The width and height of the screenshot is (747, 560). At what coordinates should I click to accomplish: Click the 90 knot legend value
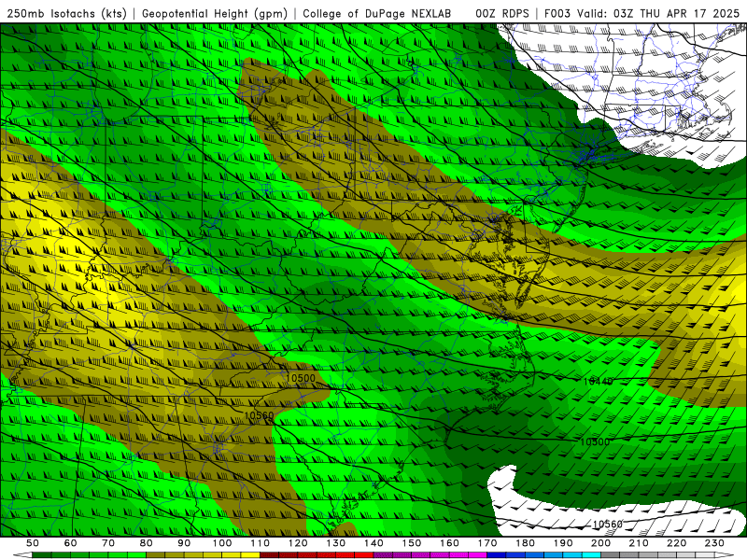coord(184,543)
